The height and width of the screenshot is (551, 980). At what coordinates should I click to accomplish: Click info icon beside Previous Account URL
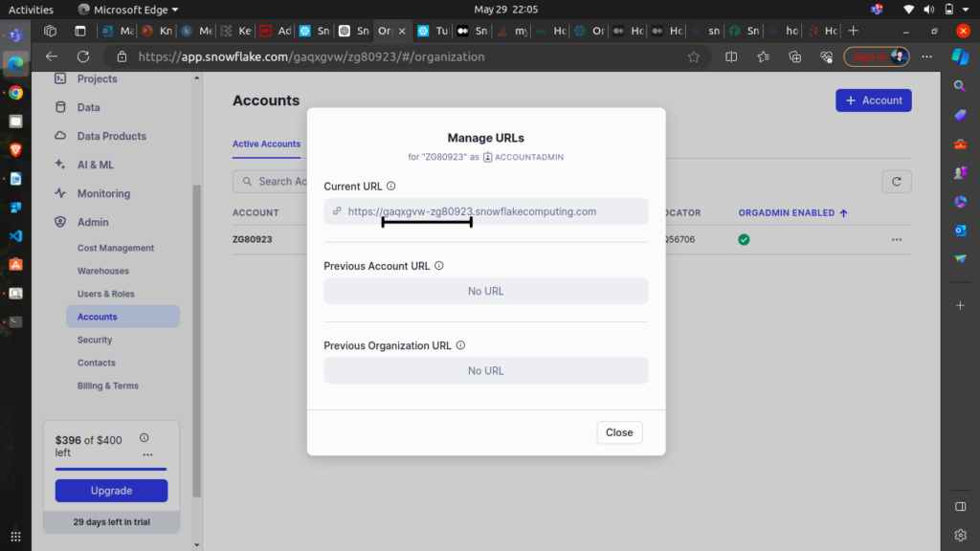pyautogui.click(x=439, y=266)
